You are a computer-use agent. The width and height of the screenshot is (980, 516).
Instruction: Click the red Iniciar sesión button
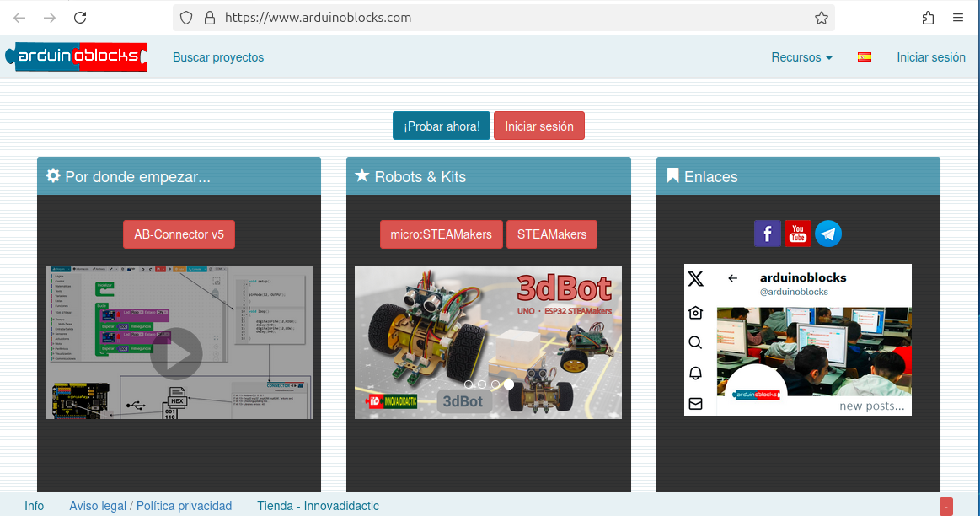tap(538, 126)
